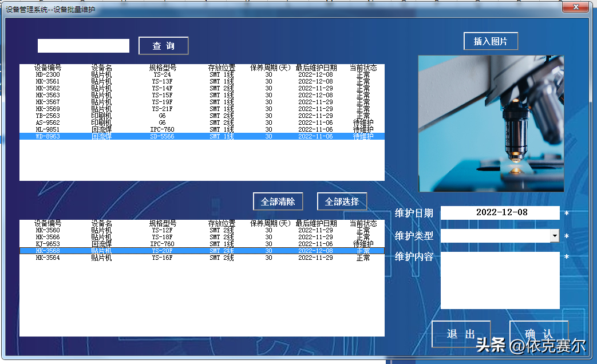Viewport: 597px width, 364px height.
Task: Select row HK-3560 in lower list
Action: 202,230
